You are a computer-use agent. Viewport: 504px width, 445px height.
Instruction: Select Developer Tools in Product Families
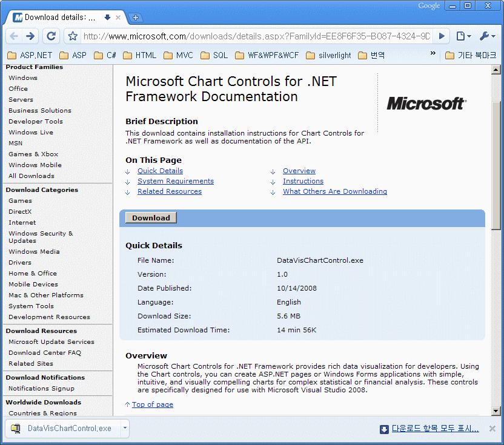pyautogui.click(x=35, y=121)
